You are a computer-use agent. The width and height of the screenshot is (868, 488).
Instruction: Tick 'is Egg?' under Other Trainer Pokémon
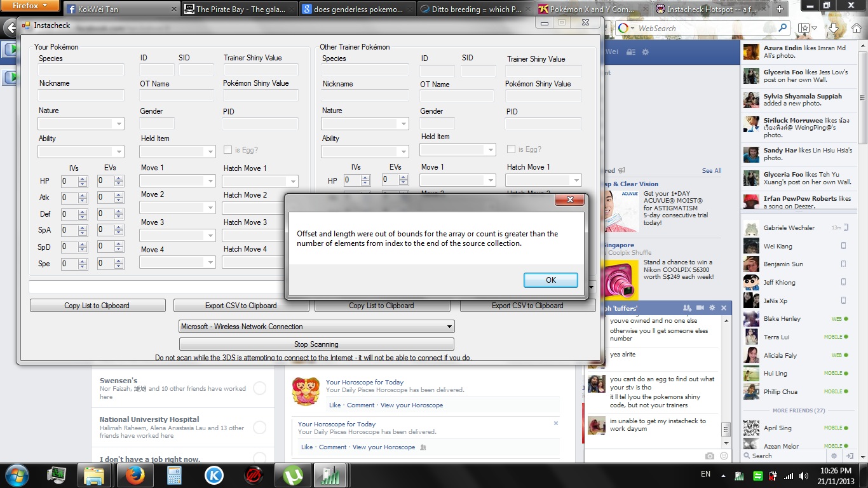(x=511, y=149)
